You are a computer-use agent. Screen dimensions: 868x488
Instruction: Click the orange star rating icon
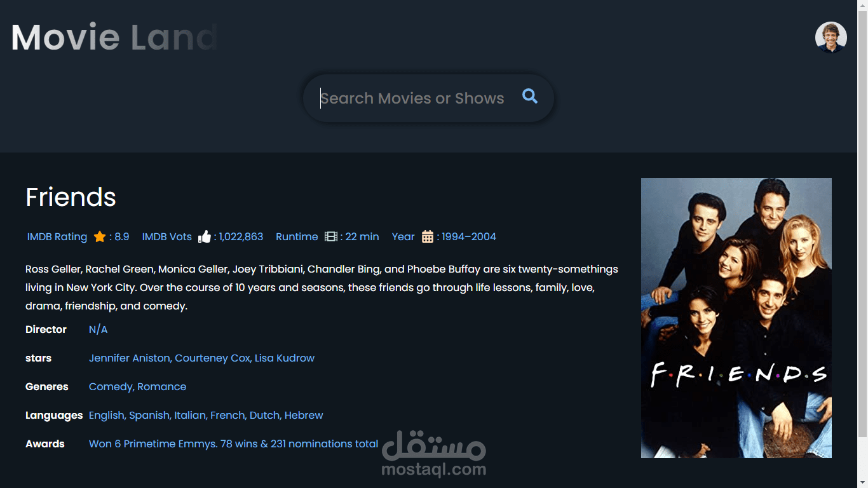tap(100, 236)
